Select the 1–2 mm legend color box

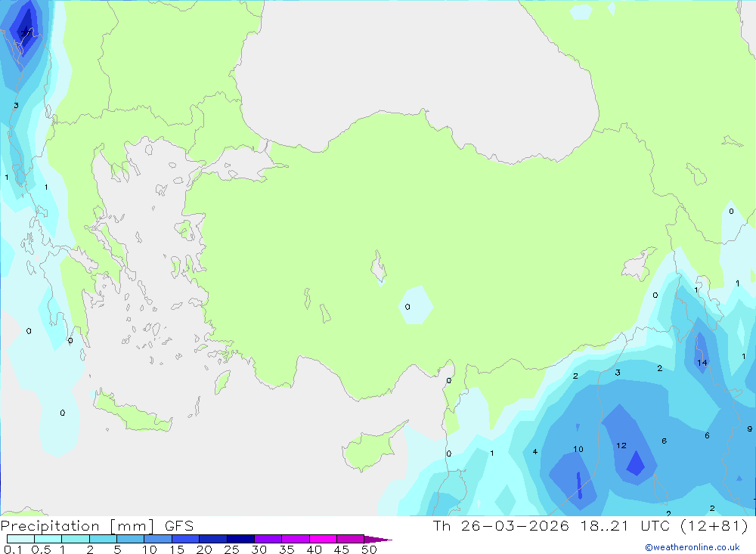[76, 539]
